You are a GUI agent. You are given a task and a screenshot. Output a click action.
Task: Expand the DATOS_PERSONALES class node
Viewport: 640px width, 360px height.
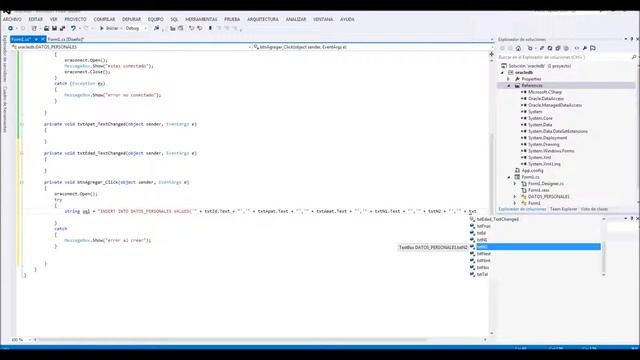(515, 197)
